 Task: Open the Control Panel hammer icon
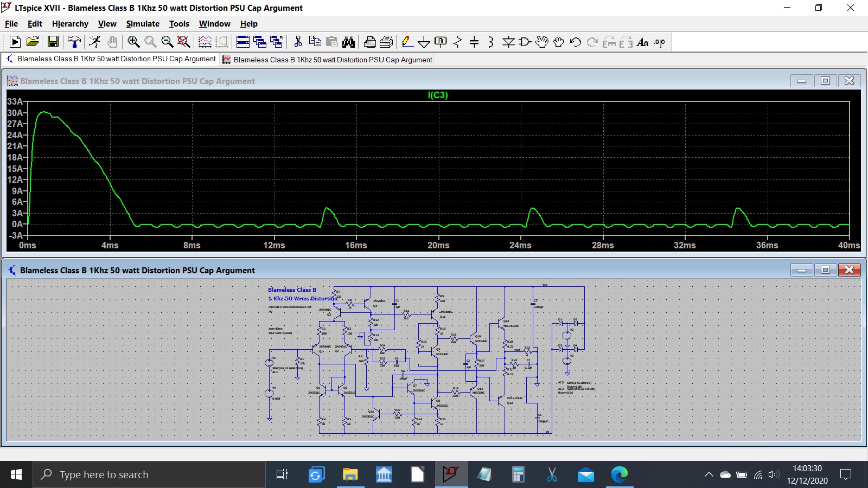click(74, 42)
